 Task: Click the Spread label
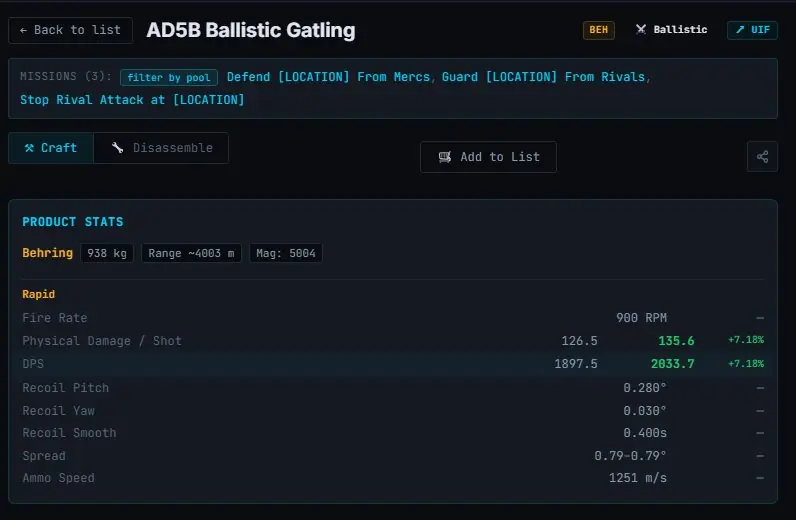tap(44, 456)
